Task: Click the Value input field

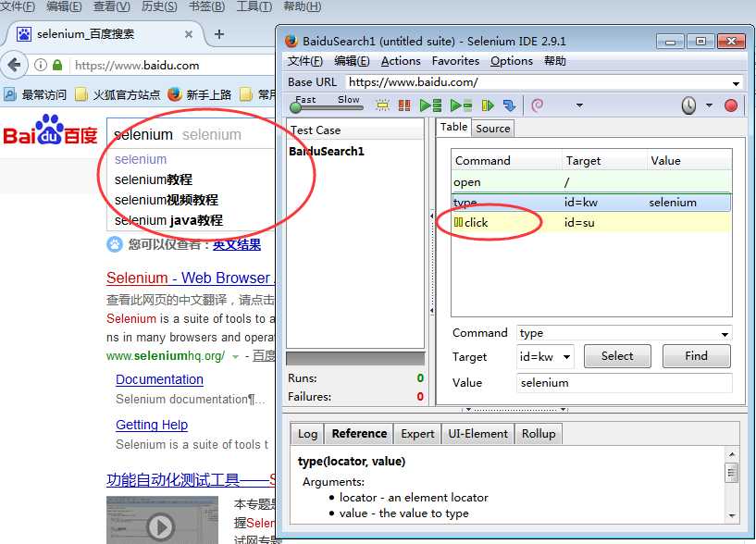Action: click(x=625, y=383)
